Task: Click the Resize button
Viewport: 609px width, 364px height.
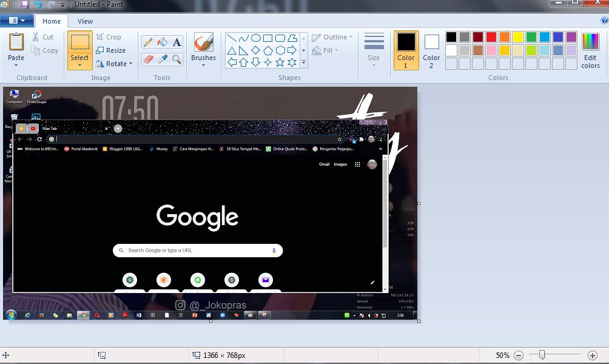Action: pos(110,50)
